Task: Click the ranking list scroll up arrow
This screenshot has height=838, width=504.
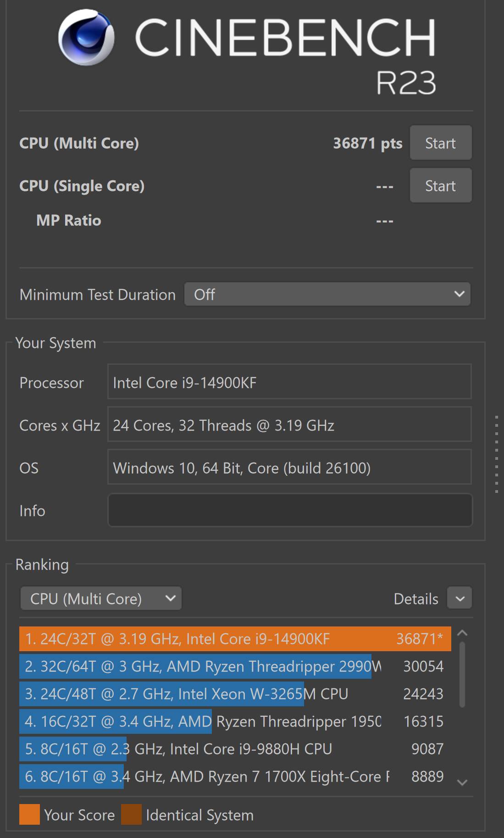Action: (x=462, y=633)
